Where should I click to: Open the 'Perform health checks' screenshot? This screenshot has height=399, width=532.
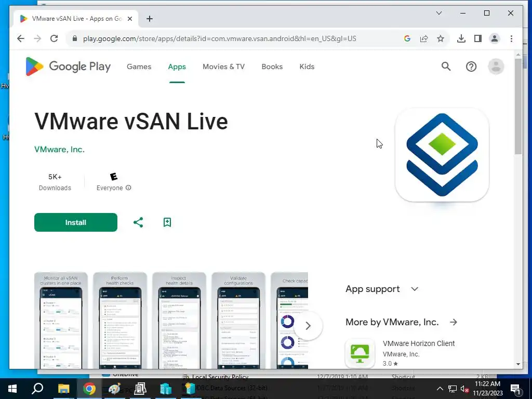click(120, 320)
